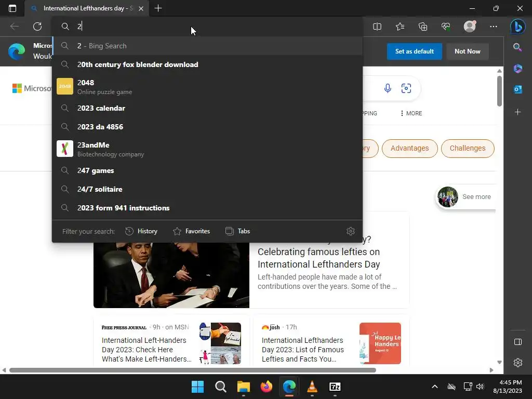
Task: Pick the '2023 da 4856' suggestion
Action: pyautogui.click(x=207, y=127)
